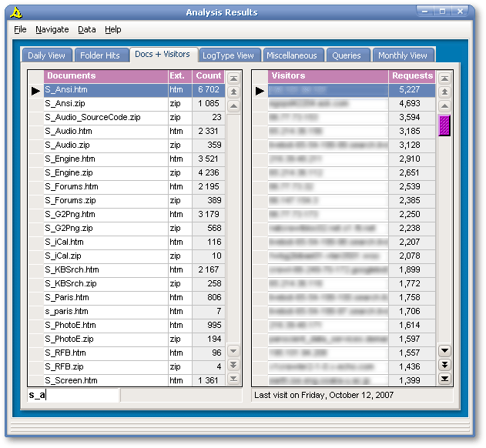Open the Navigate menu
This screenshot has height=448, width=486.
coord(52,29)
